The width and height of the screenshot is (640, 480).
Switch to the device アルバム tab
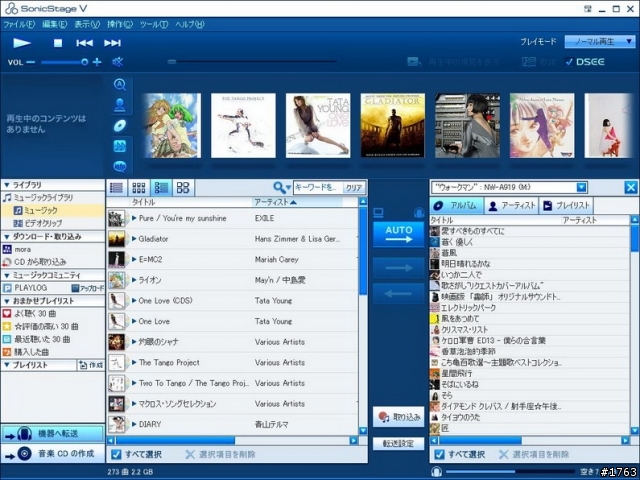coord(456,206)
